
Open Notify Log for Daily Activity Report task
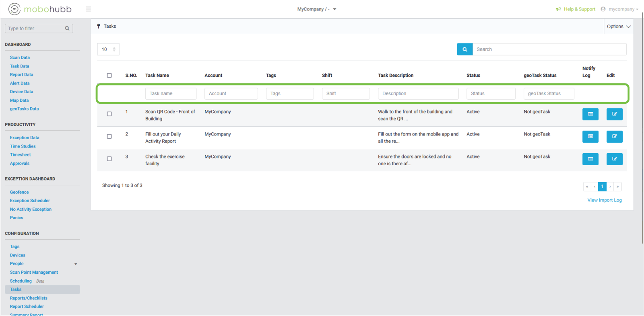click(590, 137)
